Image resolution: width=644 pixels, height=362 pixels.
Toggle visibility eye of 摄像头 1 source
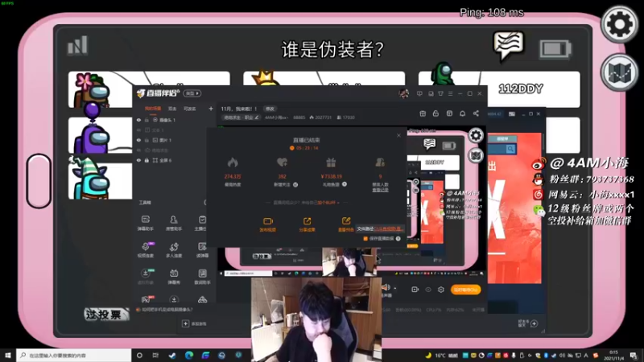point(138,120)
